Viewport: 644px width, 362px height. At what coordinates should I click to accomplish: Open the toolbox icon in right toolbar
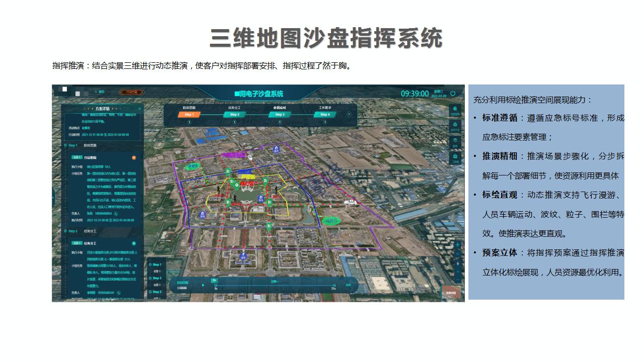pos(455,158)
